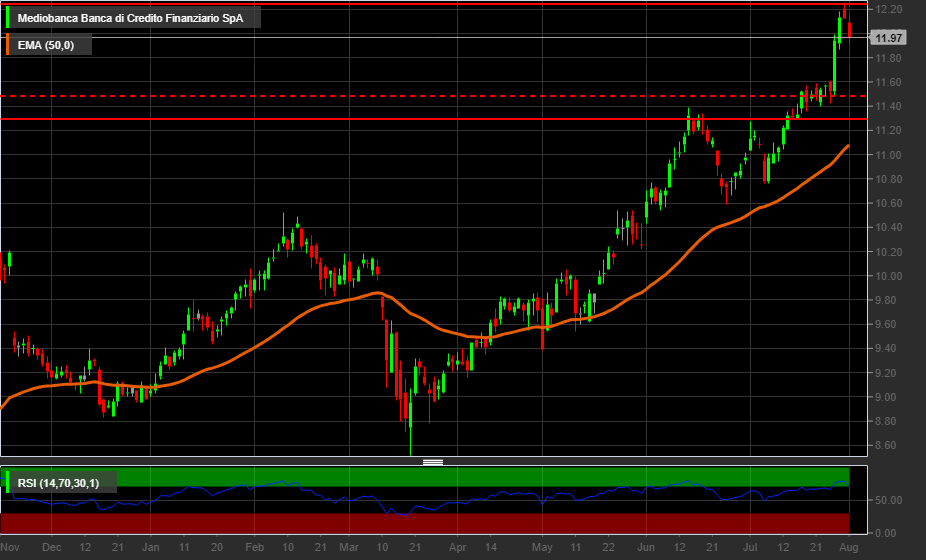Click the RSI oversold dark red band
The width and height of the screenshot is (926, 560).
425,523
